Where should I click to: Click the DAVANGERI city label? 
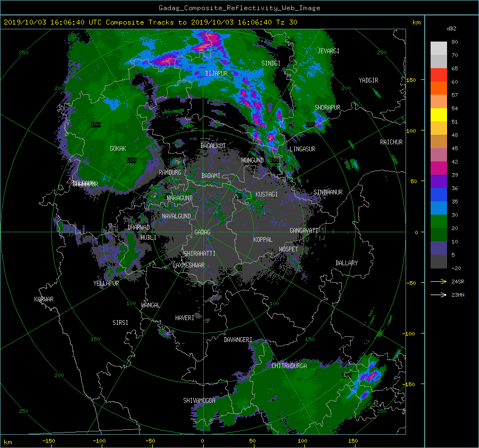[238, 340]
